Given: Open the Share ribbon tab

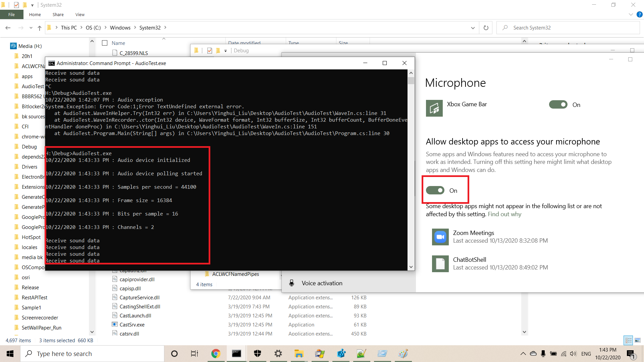Looking at the screenshot, I should point(58,14).
